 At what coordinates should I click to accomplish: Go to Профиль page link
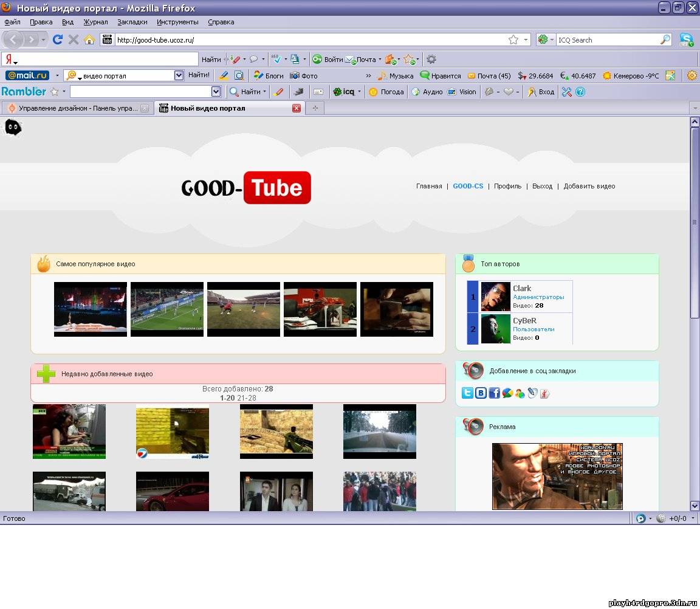507,186
